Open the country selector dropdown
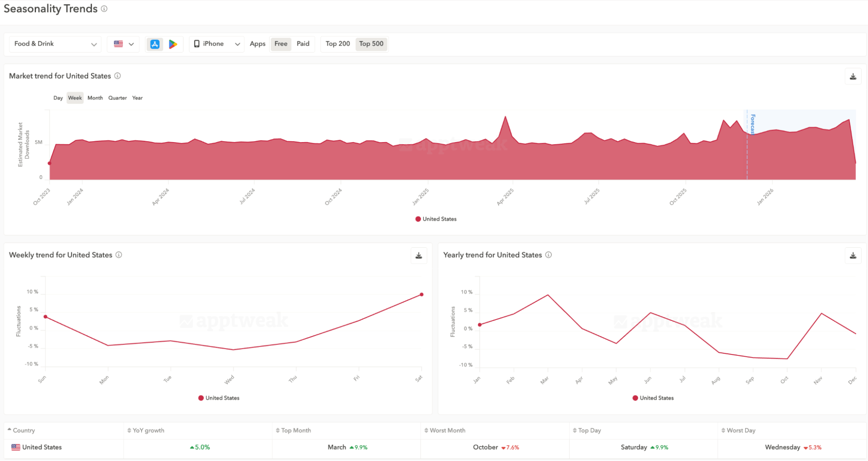This screenshot has width=868, height=461. [123, 44]
